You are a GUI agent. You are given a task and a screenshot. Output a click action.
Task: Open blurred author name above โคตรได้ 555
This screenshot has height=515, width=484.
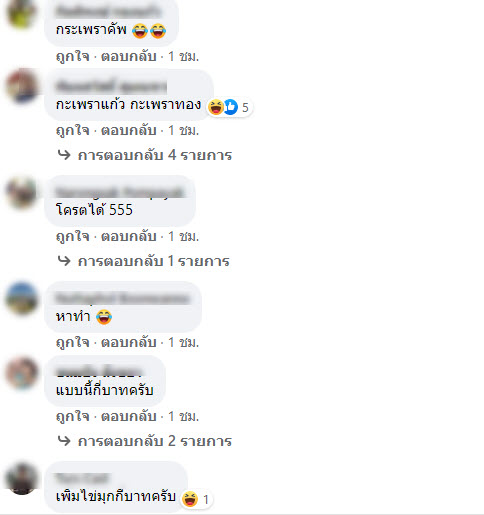click(120, 192)
